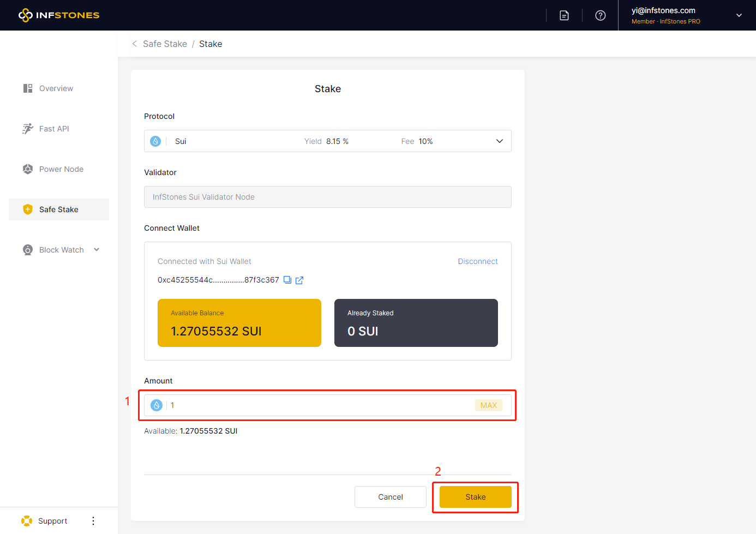
Task: Click the yellow Stake button
Action: [476, 497]
